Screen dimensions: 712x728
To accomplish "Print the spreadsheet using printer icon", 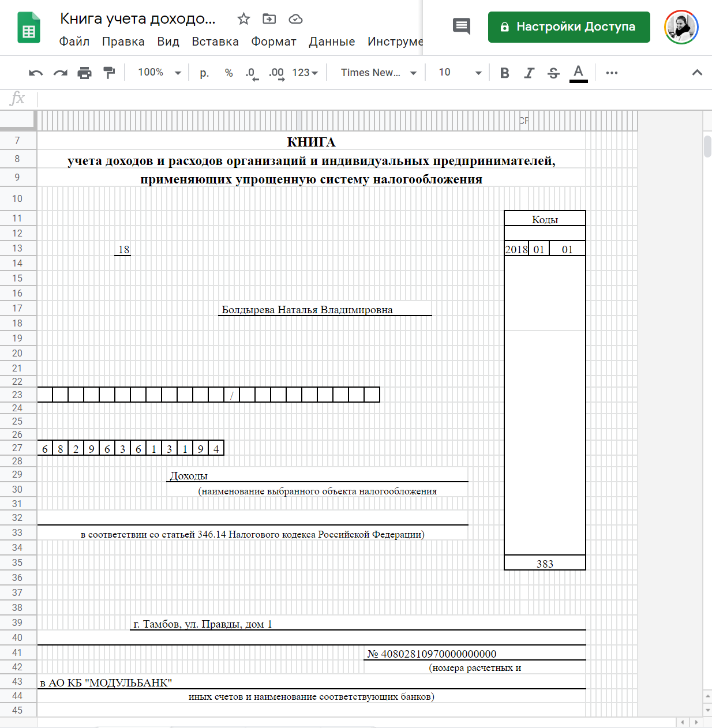I will (85, 73).
